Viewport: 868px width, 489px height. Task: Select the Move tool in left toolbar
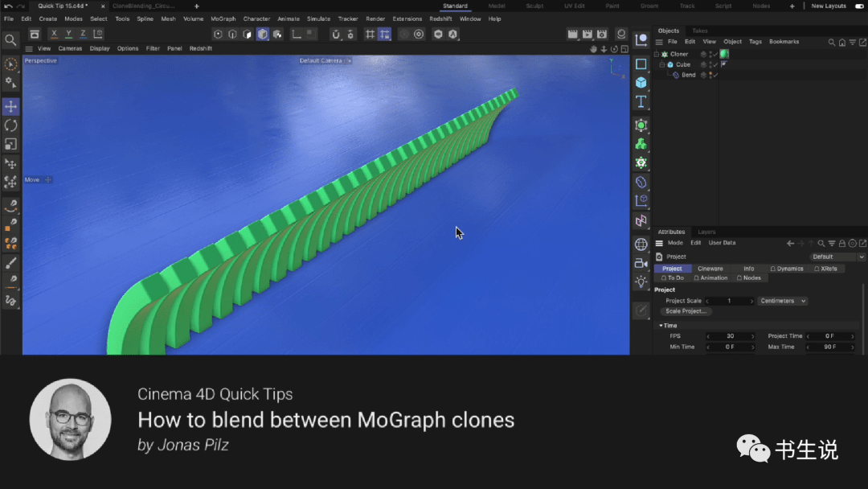pyautogui.click(x=10, y=106)
